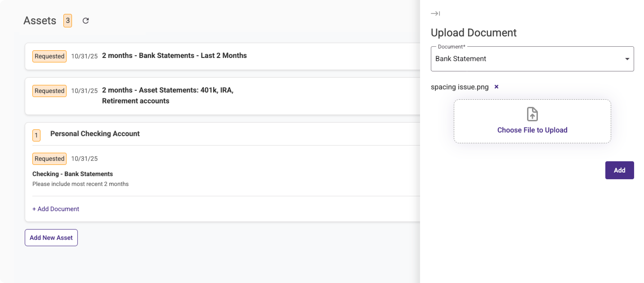Select the Checking - Bank Statements item
This screenshot has height=283, width=644.
click(72, 174)
